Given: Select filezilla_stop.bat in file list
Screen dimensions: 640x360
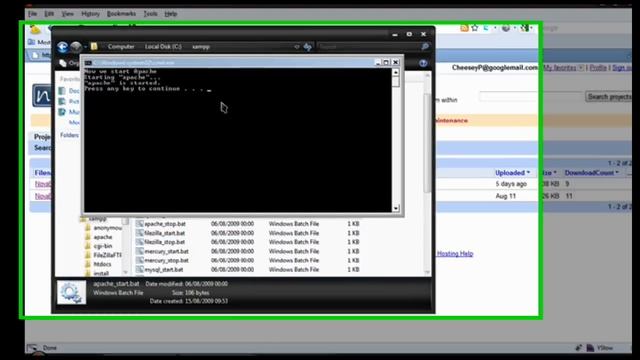Looking at the screenshot, I should (164, 242).
